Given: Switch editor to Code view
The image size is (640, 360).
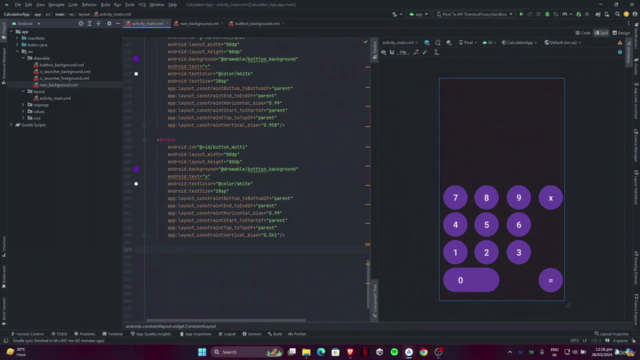Looking at the screenshot, I should [x=583, y=33].
